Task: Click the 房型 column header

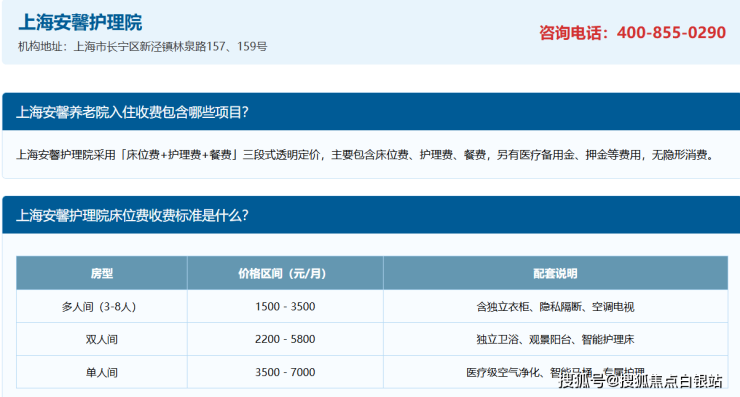Action: click(102, 273)
